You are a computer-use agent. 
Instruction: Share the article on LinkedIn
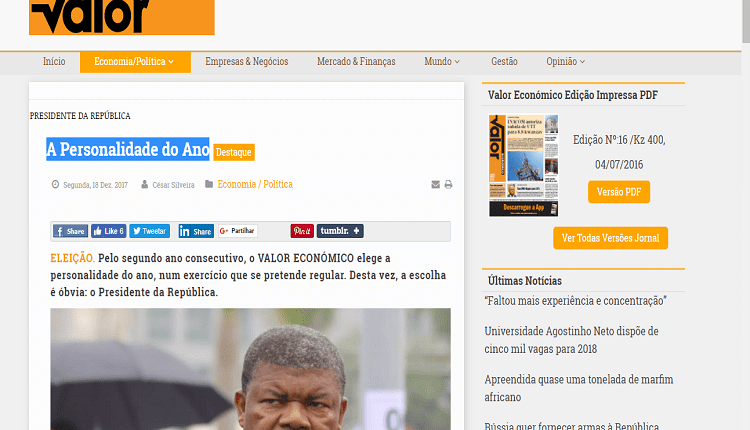tap(196, 231)
